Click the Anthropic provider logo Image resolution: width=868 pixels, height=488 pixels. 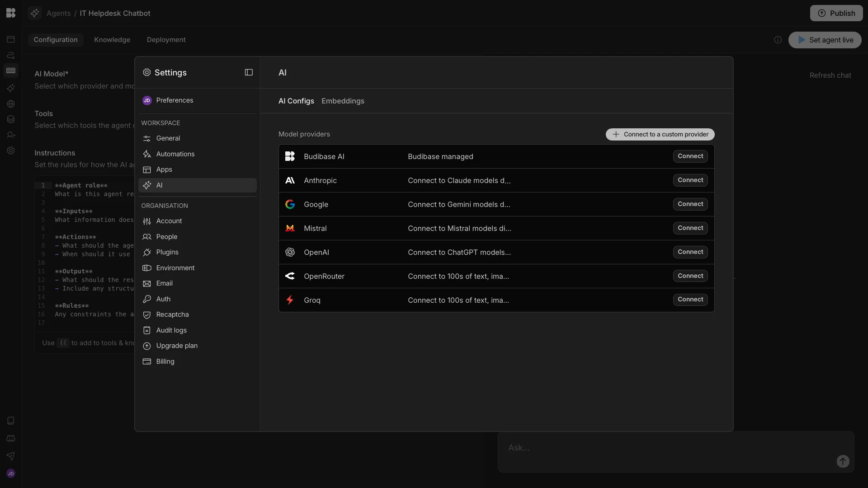pos(290,180)
